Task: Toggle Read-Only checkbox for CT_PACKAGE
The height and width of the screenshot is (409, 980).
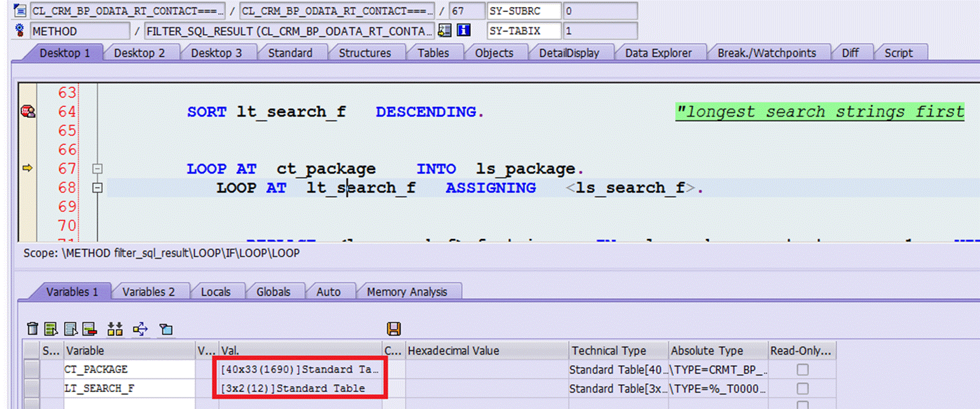Action: click(x=803, y=369)
